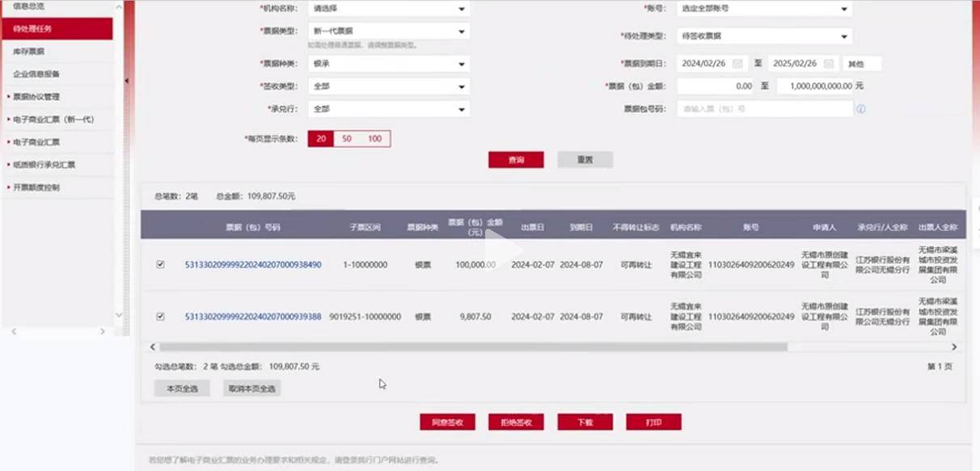980x471 pixels.
Task: Collapse the left sidebar with arrow handle
Action: 126,81
